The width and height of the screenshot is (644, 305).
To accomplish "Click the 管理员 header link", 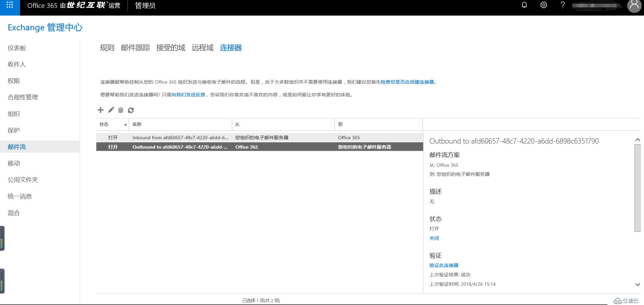I will (x=145, y=5).
